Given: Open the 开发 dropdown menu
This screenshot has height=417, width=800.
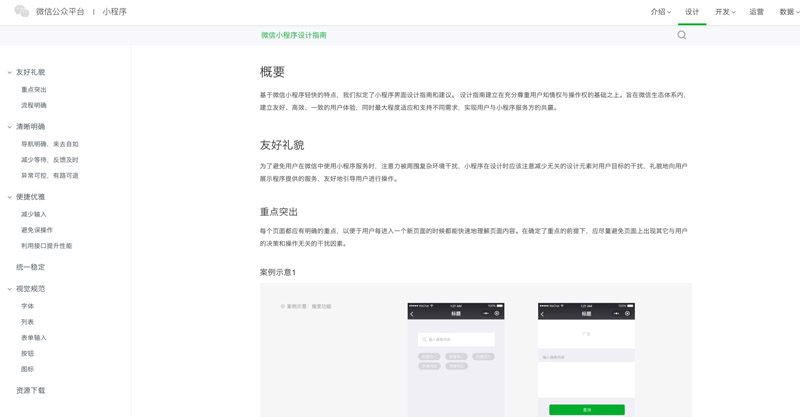Looking at the screenshot, I should [725, 12].
